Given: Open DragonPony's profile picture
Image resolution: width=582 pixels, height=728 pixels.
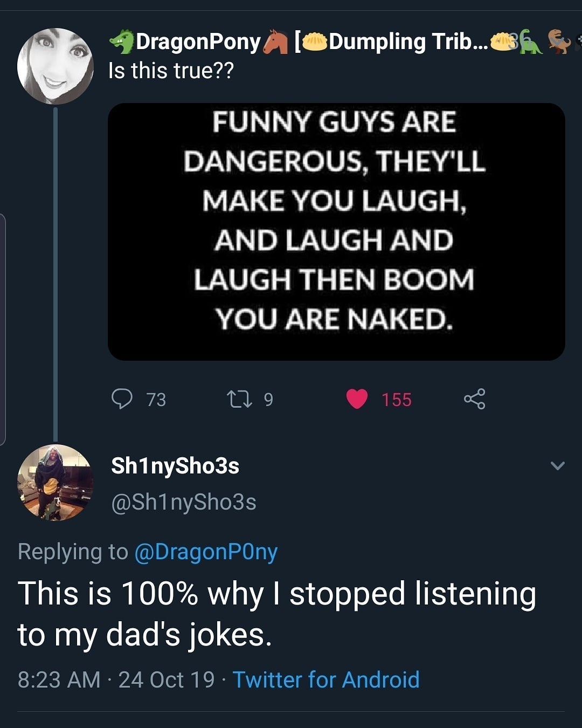Looking at the screenshot, I should (x=55, y=66).
